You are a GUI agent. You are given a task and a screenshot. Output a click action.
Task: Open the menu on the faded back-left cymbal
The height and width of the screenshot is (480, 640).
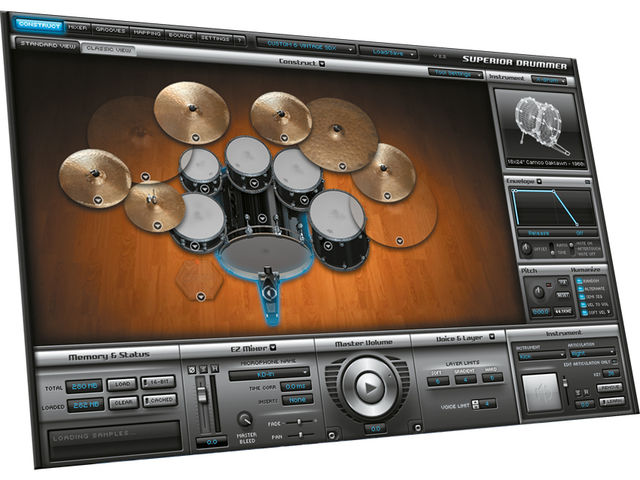145,177
